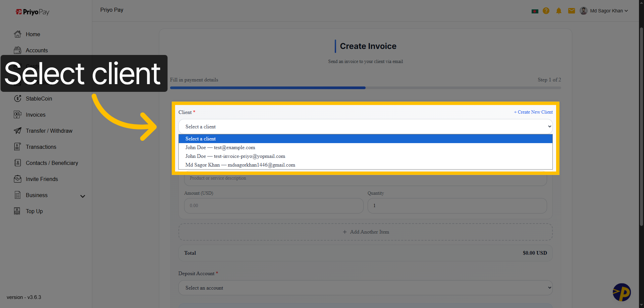Click the PriyoPay logo

[32, 12]
